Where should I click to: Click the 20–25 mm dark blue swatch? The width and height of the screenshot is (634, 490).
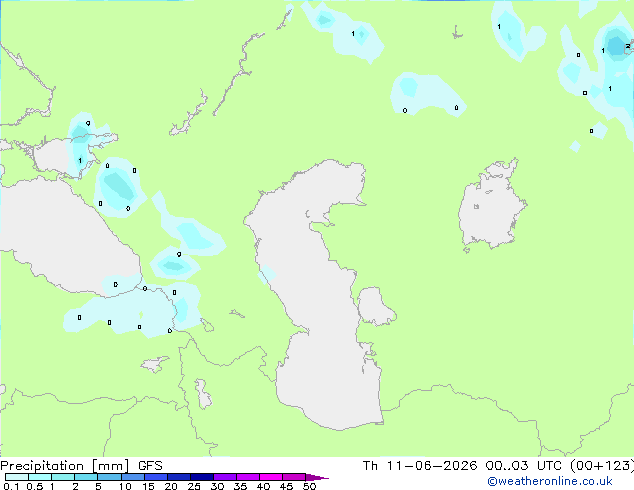pos(178,477)
